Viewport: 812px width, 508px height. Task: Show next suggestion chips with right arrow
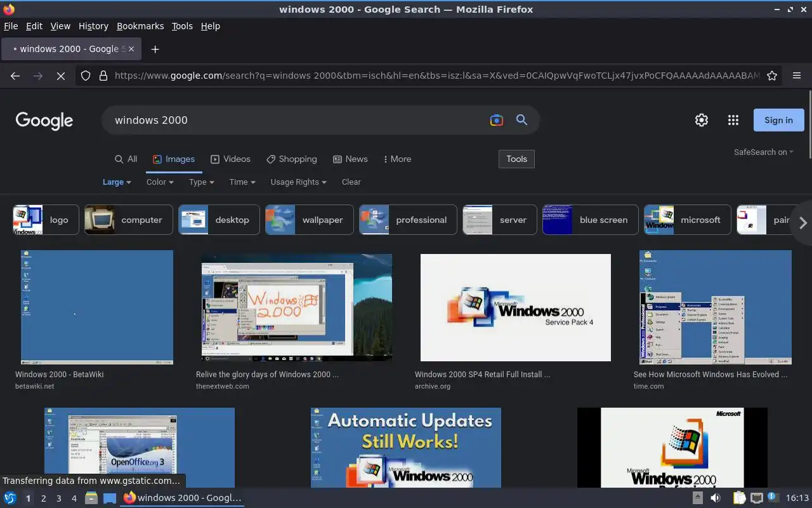click(802, 222)
